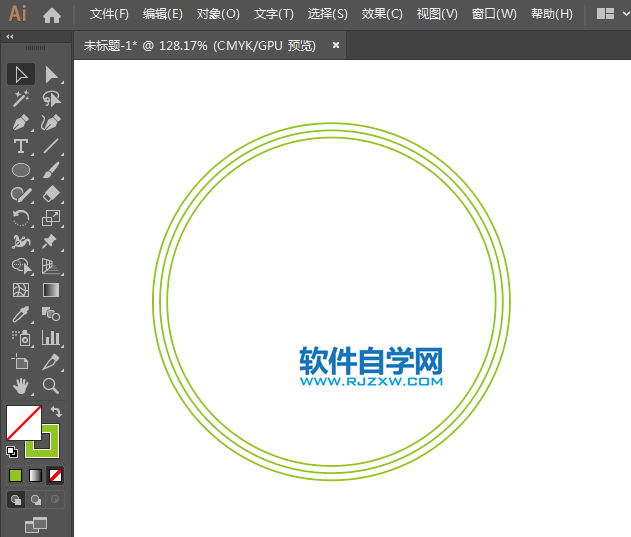Select the Pen tool
This screenshot has width=631, height=537.
pos(21,122)
